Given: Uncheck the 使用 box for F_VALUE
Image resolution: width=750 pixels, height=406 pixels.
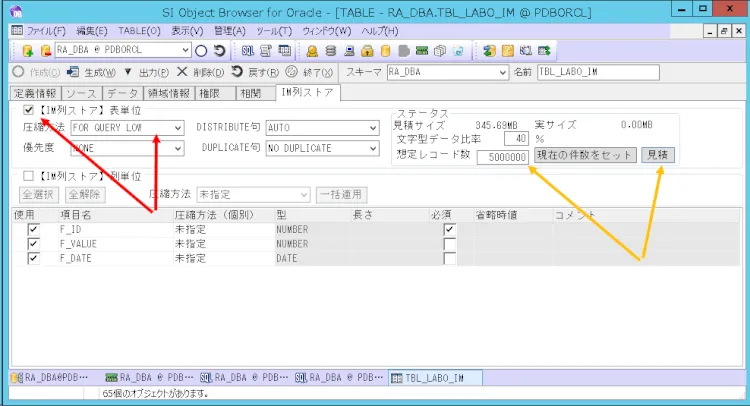Looking at the screenshot, I should point(33,244).
